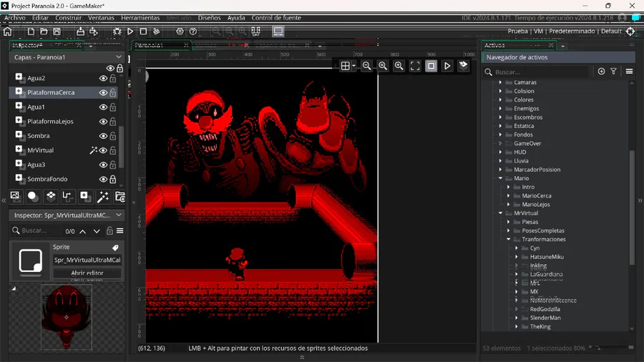Toggle visibility of the SombraFondo layer

pyautogui.click(x=103, y=180)
